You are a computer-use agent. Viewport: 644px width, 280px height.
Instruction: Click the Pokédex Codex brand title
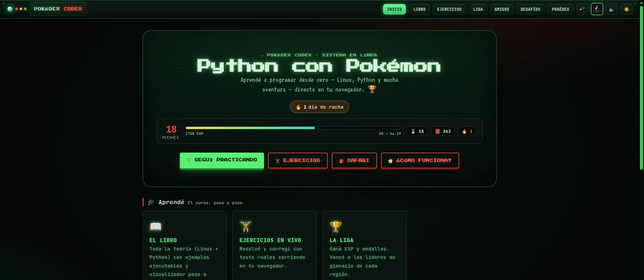pyautogui.click(x=58, y=9)
